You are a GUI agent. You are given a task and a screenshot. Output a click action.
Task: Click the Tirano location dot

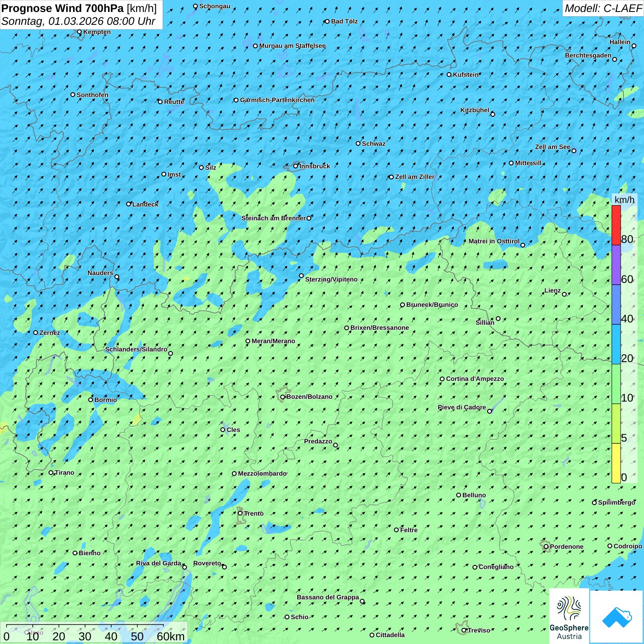51,472
